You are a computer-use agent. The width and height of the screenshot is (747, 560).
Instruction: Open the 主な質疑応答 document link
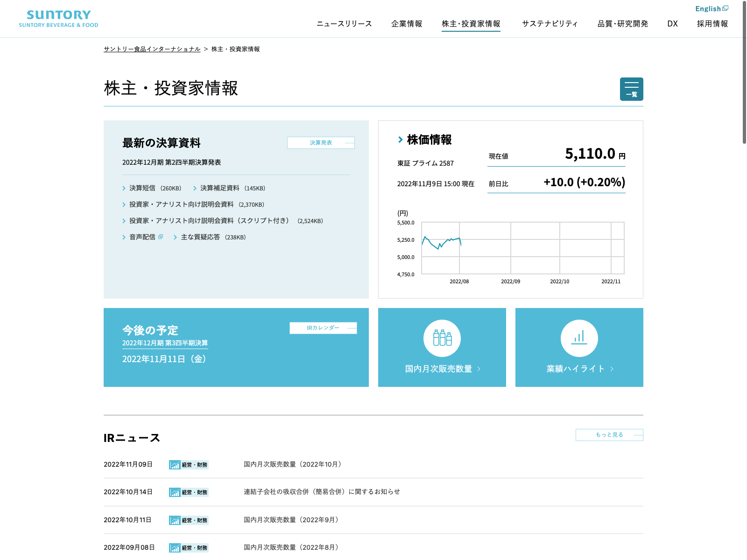coord(200,237)
